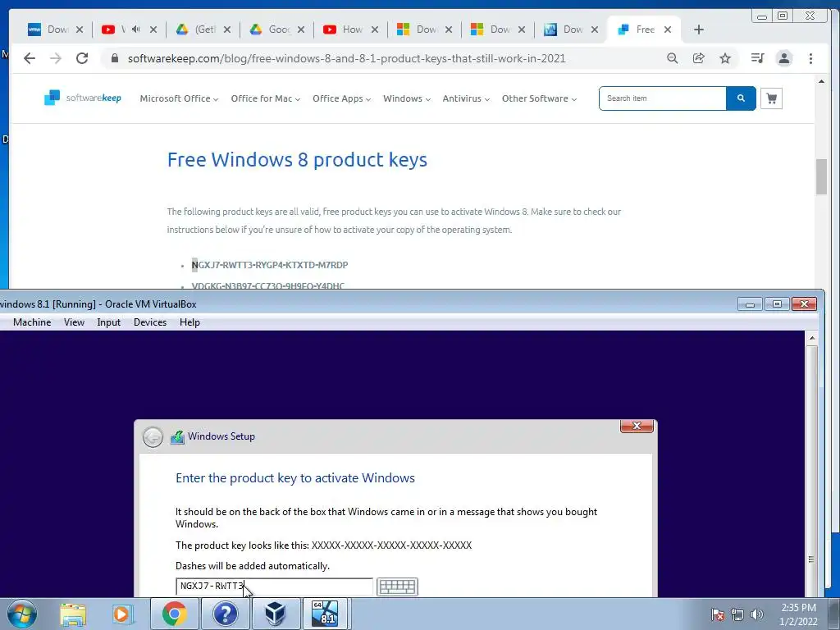840x630 pixels.
Task: Click the product key input field
Action: pyautogui.click(x=274, y=587)
